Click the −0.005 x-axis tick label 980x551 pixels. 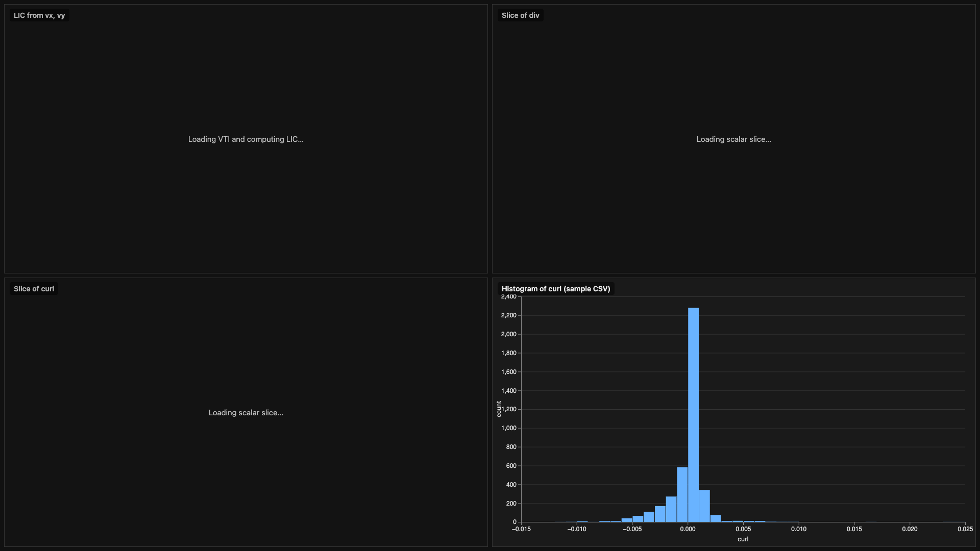coord(632,529)
